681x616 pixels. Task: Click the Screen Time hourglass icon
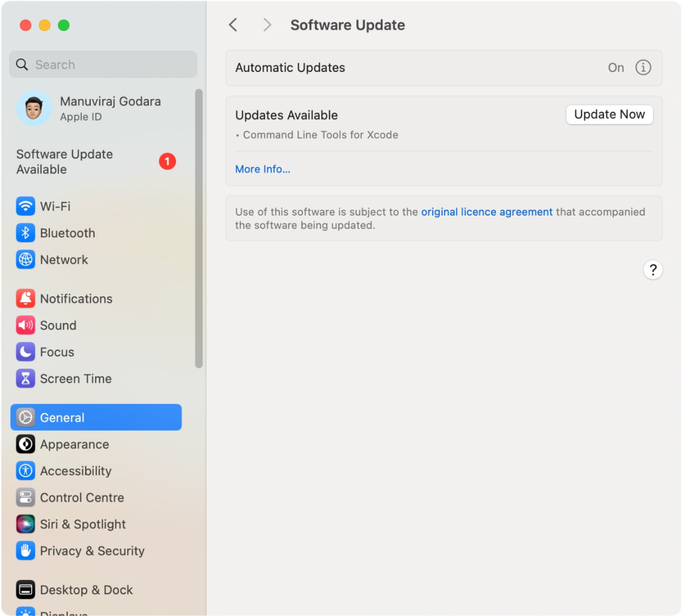(x=25, y=378)
